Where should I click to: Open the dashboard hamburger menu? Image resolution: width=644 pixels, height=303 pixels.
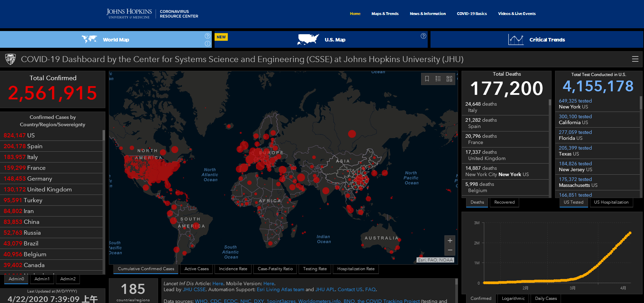[635, 59]
